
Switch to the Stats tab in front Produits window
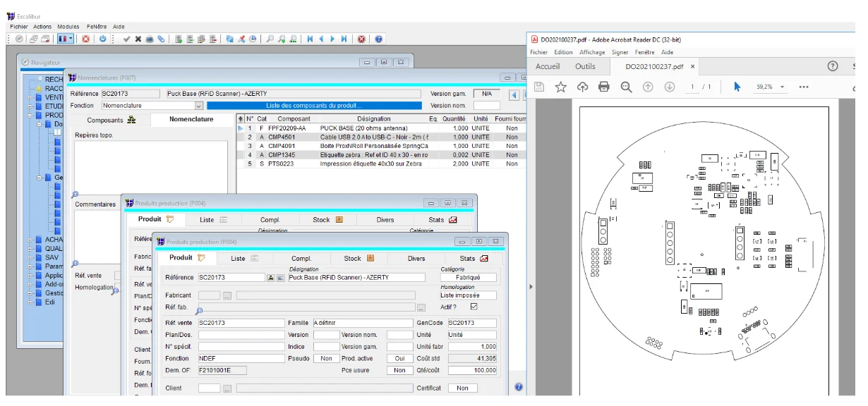[473, 258]
